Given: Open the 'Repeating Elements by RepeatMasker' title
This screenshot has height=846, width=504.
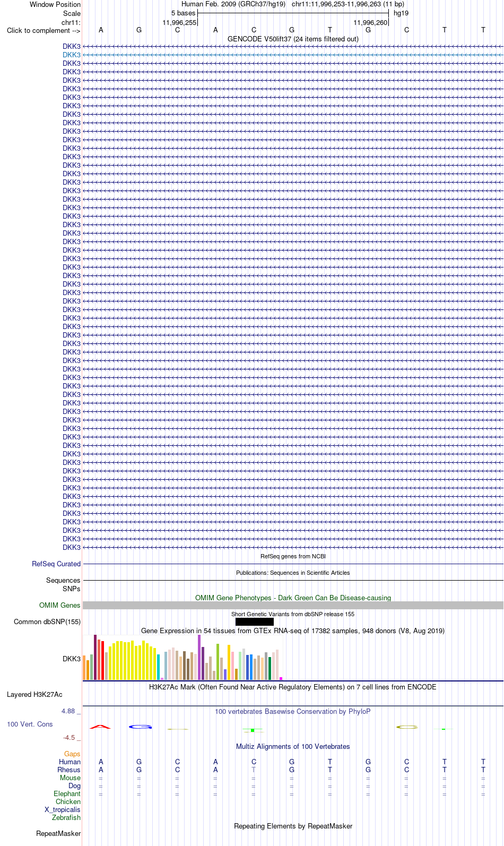Looking at the screenshot, I should (x=293, y=826).
